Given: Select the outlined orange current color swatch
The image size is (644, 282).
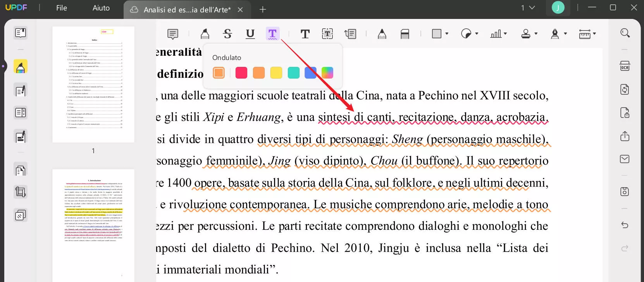Looking at the screenshot, I should pos(219,73).
